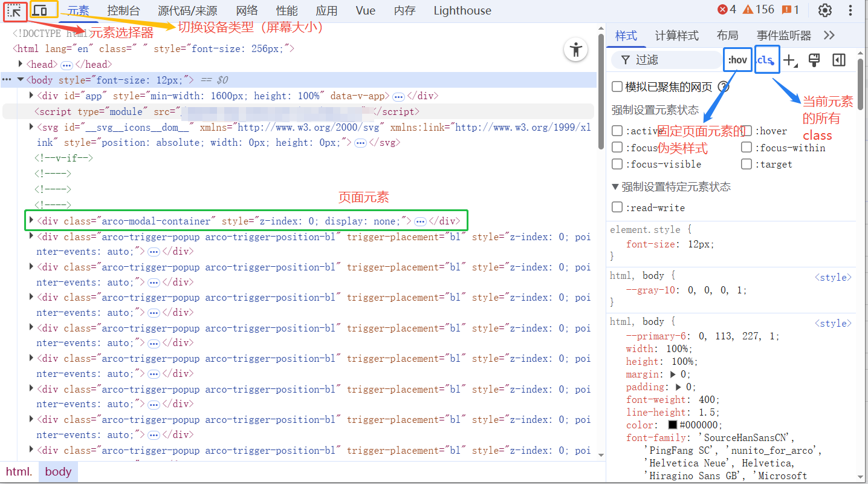The image size is (868, 484).
Task: Check the :focus state checkbox
Action: (617, 147)
